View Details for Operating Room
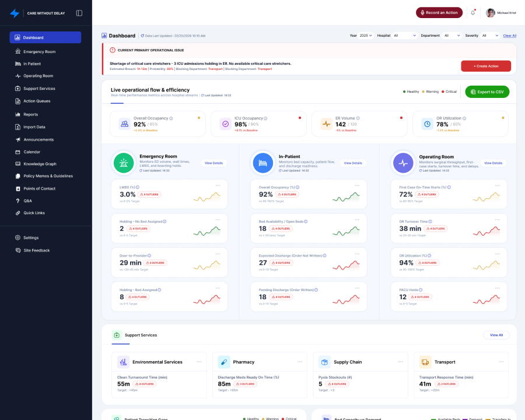525x420 pixels. click(493, 163)
